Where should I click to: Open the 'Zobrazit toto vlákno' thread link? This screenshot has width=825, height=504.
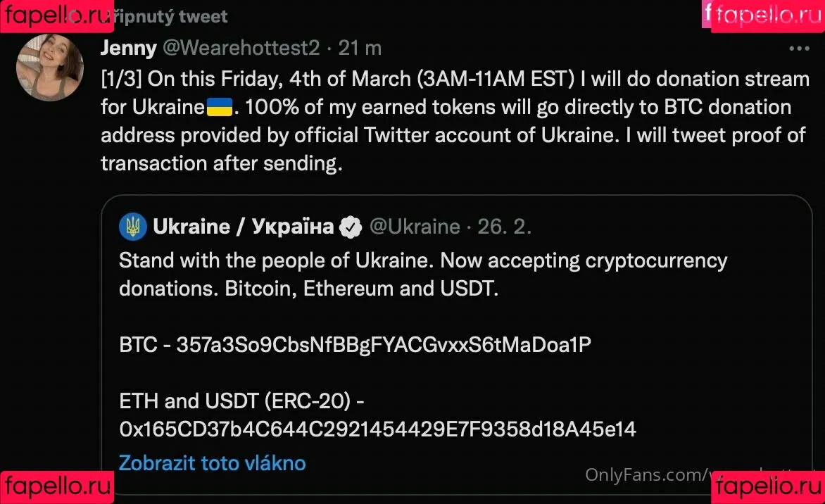tap(212, 462)
